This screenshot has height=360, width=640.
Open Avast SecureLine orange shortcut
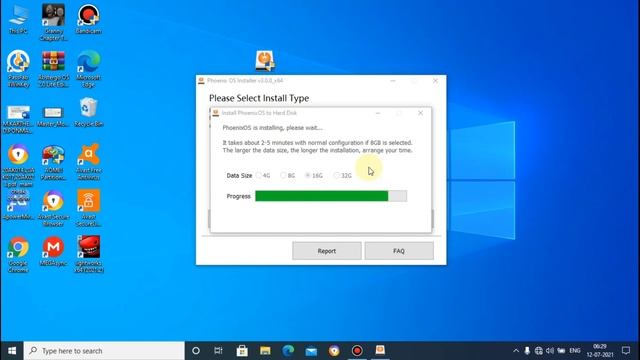(x=89, y=208)
